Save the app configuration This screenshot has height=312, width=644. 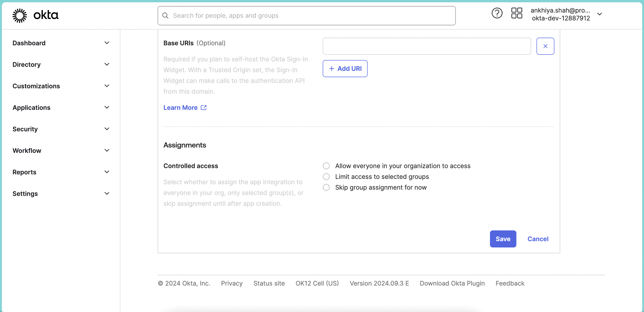point(503,239)
